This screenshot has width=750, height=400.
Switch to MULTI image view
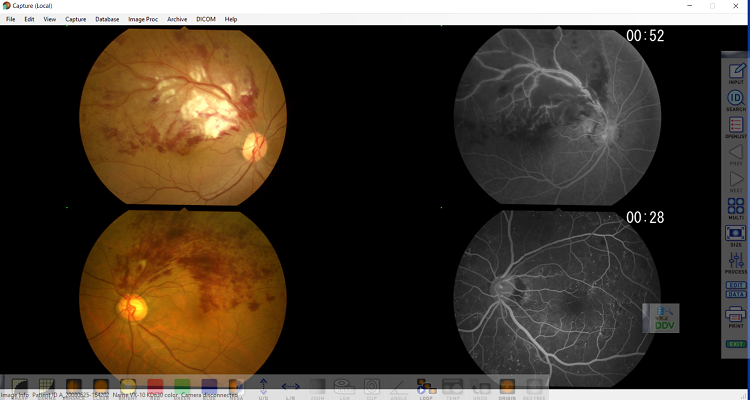coord(736,208)
